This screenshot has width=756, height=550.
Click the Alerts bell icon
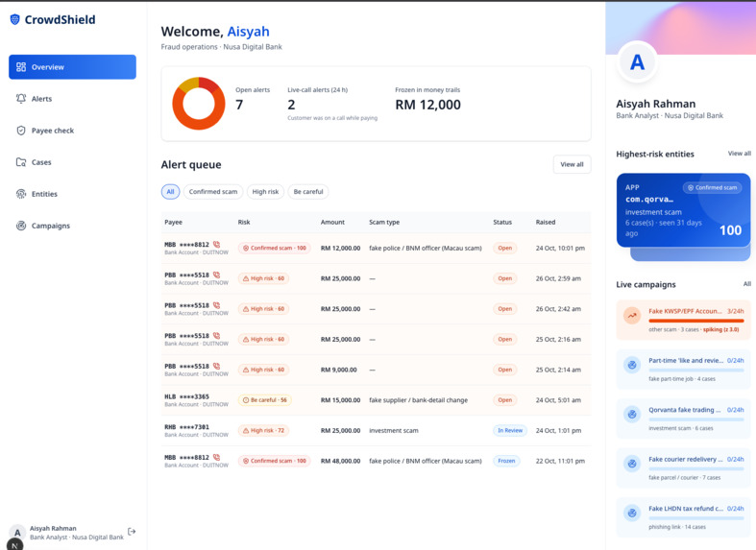point(21,98)
